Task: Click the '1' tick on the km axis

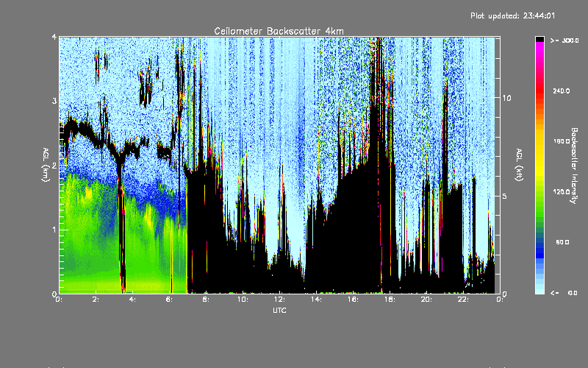Action: pyautogui.click(x=54, y=230)
